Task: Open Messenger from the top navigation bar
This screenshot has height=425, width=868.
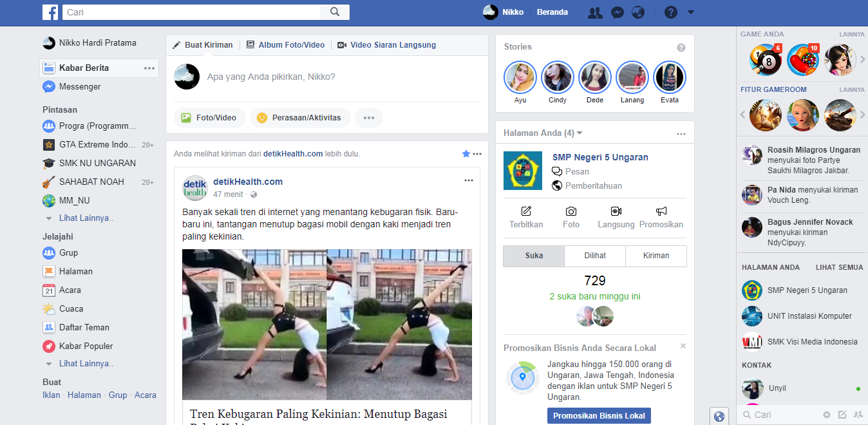Action: click(x=617, y=12)
